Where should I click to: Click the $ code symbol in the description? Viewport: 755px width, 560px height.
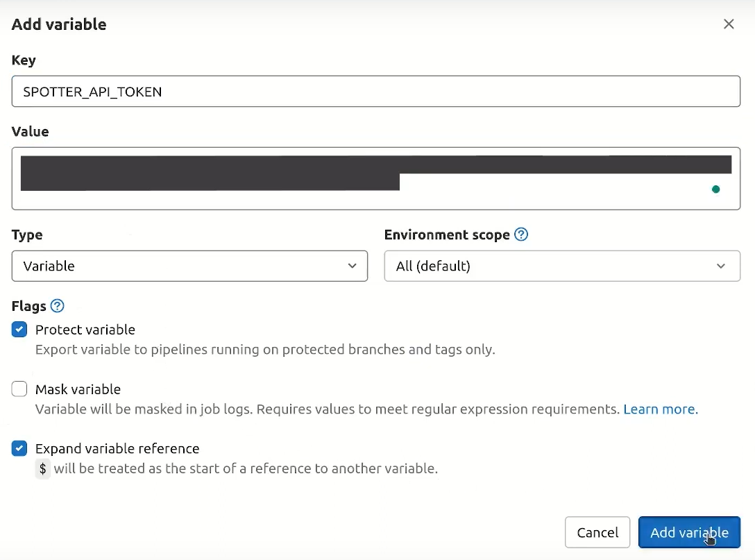pos(43,469)
